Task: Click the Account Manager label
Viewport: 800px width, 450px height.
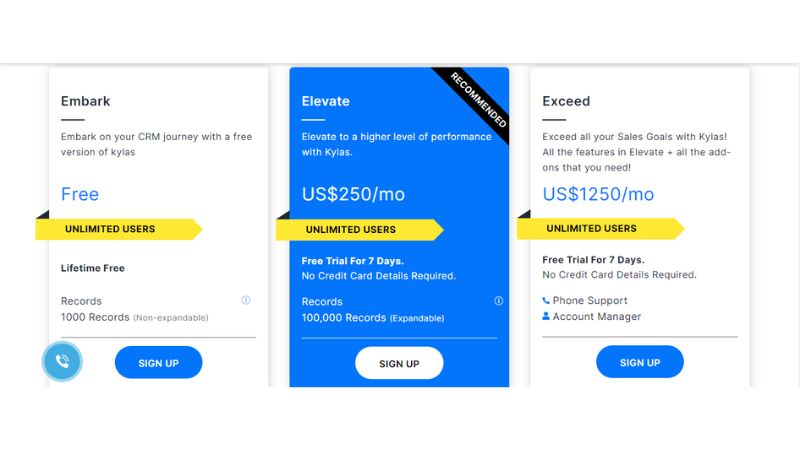Action: (597, 316)
